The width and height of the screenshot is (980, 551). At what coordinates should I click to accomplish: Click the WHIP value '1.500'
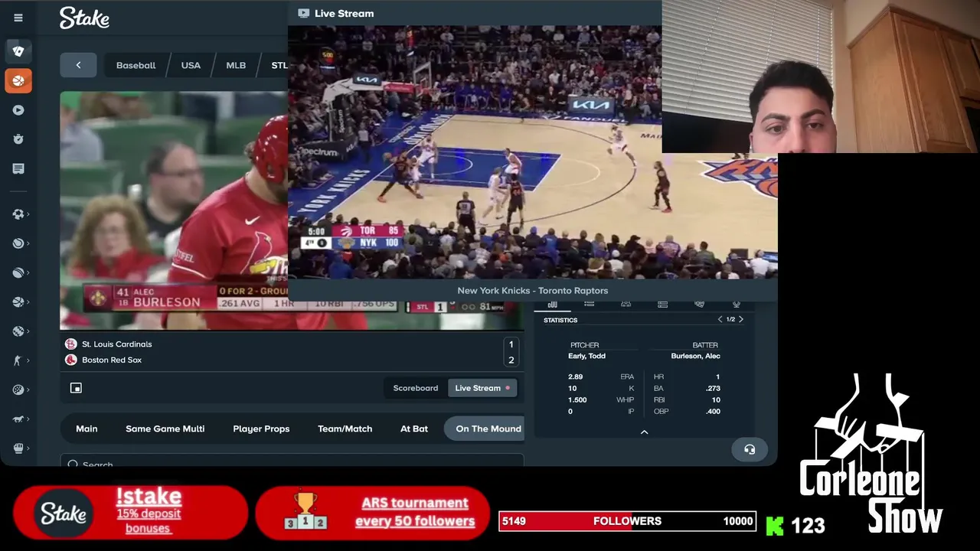tap(577, 399)
